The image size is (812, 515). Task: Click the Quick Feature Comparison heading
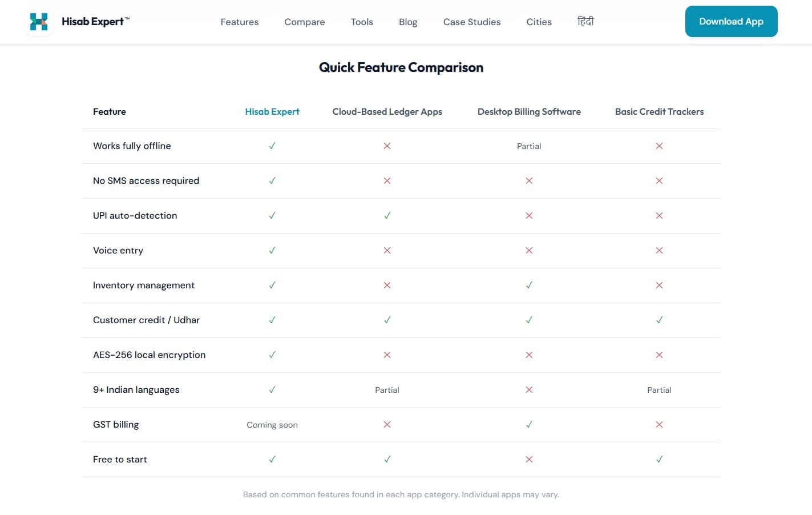click(401, 67)
